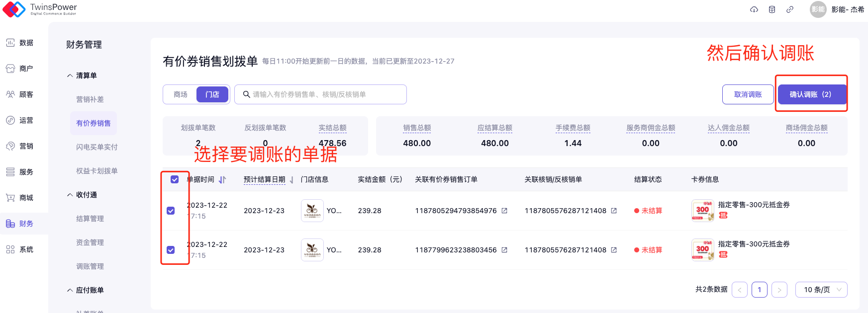Uncheck the second row checkbox
Image resolution: width=868 pixels, height=313 pixels.
(171, 250)
